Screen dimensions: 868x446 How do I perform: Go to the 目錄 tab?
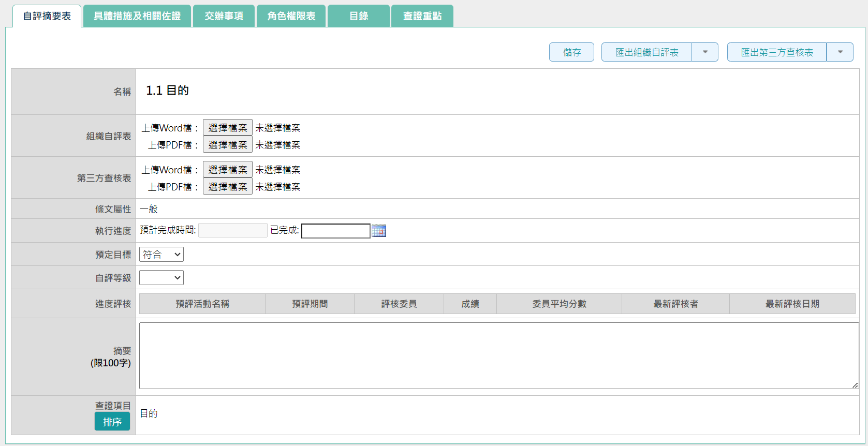pos(359,16)
